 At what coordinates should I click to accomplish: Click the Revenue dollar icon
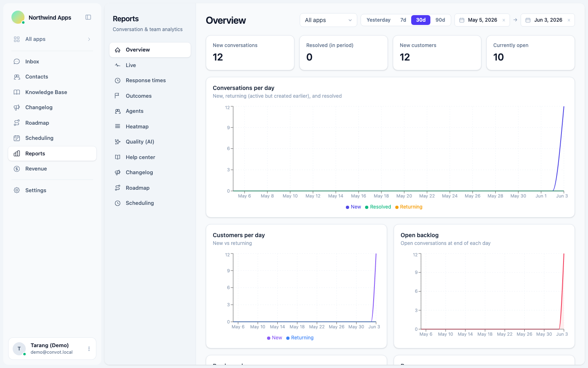[x=17, y=169]
